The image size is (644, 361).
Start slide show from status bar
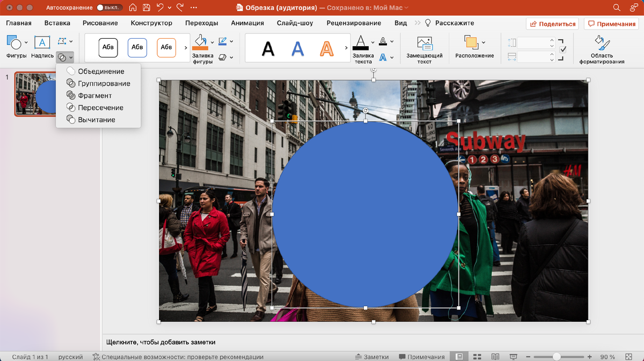(514, 357)
